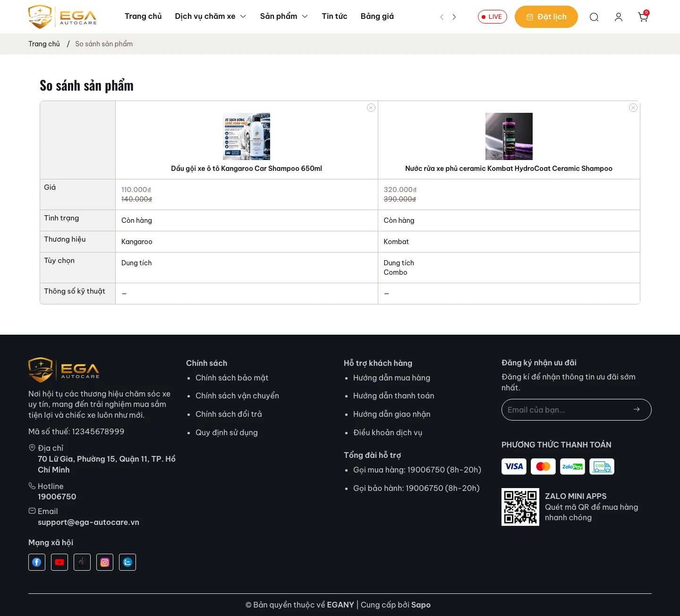Click the Sapo provider link
Screen dimensions: 680x616
tap(421, 605)
